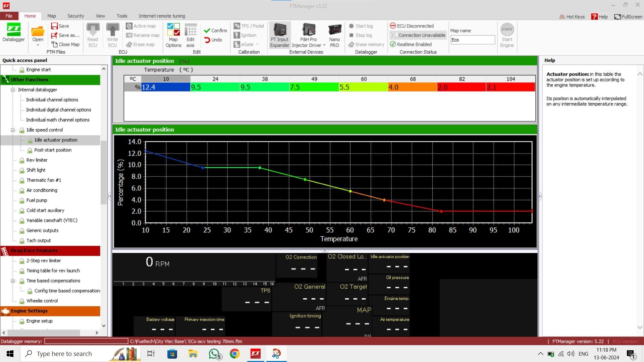
Task: Select Post-start position in tree
Action: click(53, 150)
